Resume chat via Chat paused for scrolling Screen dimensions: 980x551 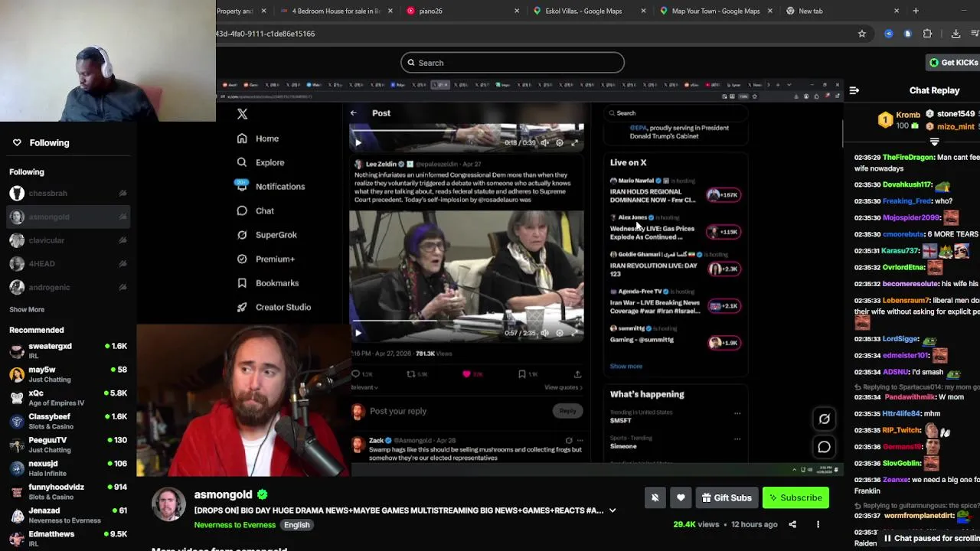[931, 538]
